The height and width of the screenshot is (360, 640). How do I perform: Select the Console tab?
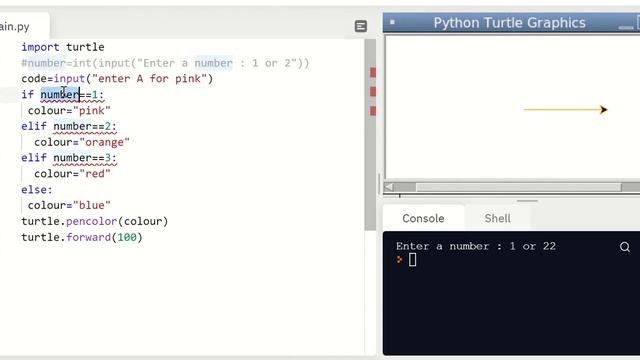click(423, 218)
